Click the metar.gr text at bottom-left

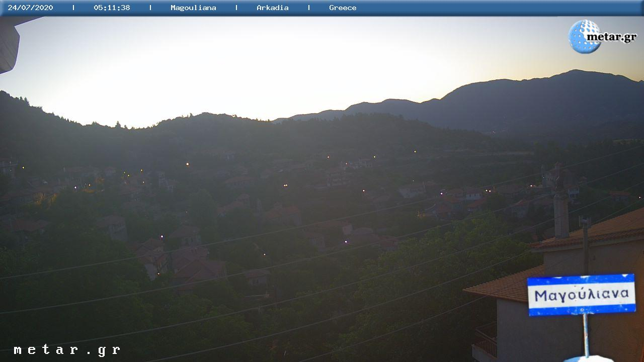pos(67,350)
